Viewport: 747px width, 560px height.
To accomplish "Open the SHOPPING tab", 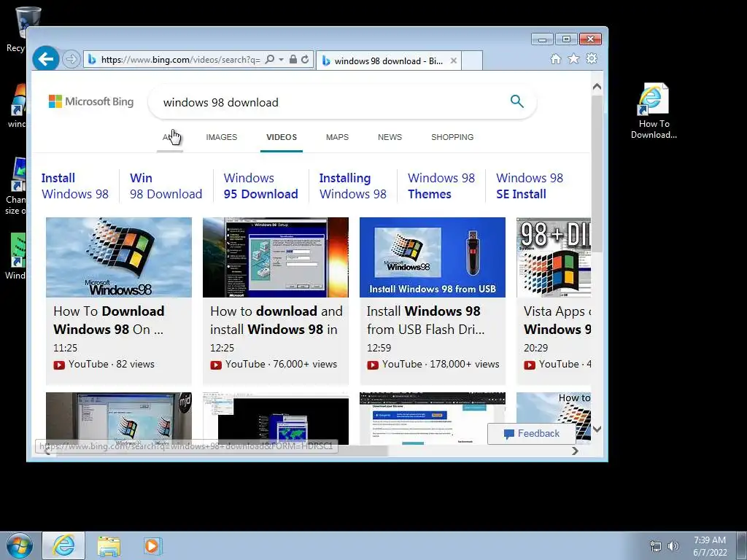I will point(452,137).
